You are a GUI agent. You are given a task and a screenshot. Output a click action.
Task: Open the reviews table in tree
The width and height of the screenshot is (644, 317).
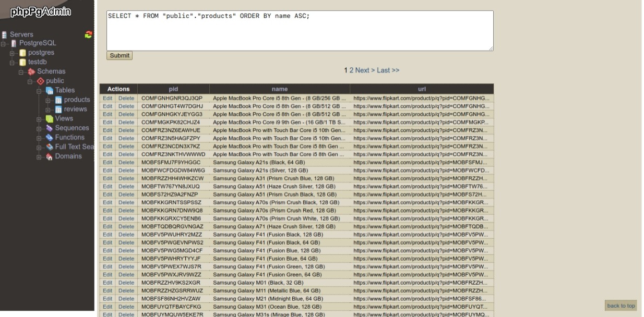tap(76, 109)
